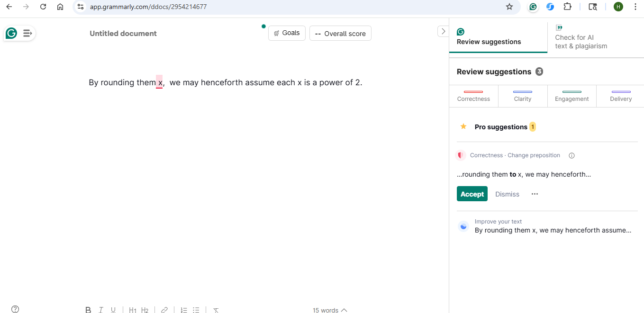Image resolution: width=644 pixels, height=313 pixels.
Task: Insert a hyperlink with link icon
Action: (x=164, y=310)
